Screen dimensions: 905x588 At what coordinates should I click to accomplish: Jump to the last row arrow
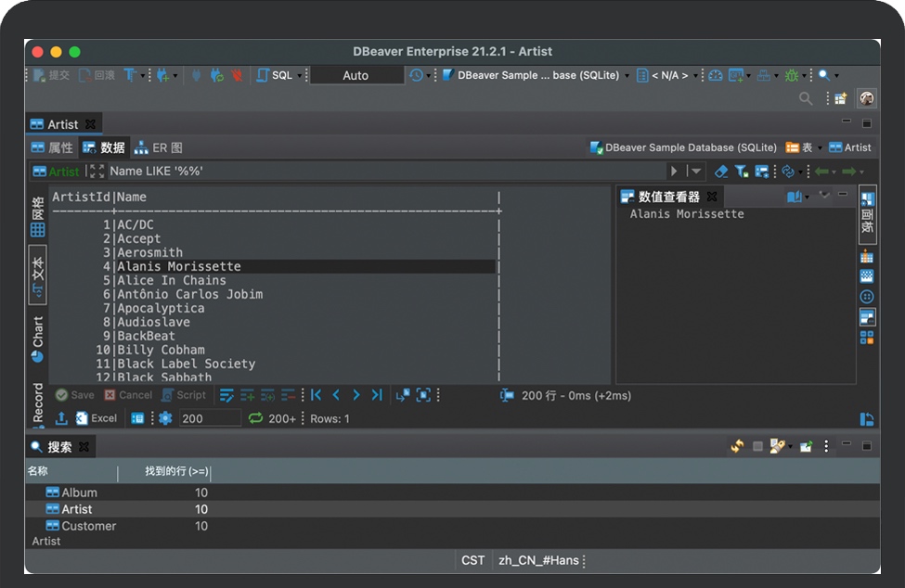click(x=376, y=395)
